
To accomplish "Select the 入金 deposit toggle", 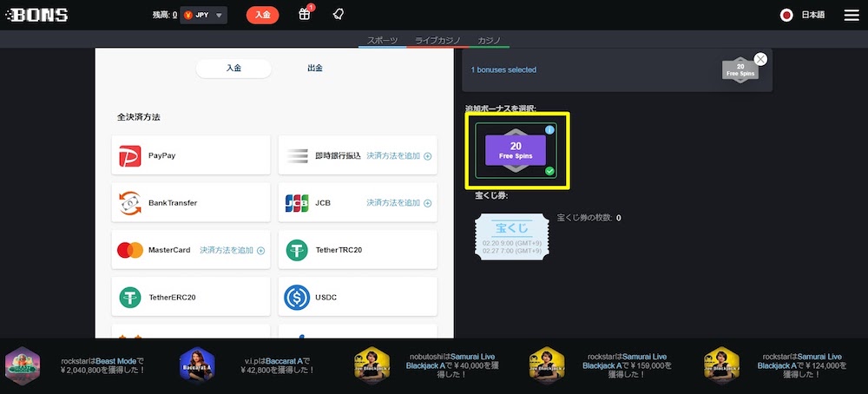I will 233,68.
